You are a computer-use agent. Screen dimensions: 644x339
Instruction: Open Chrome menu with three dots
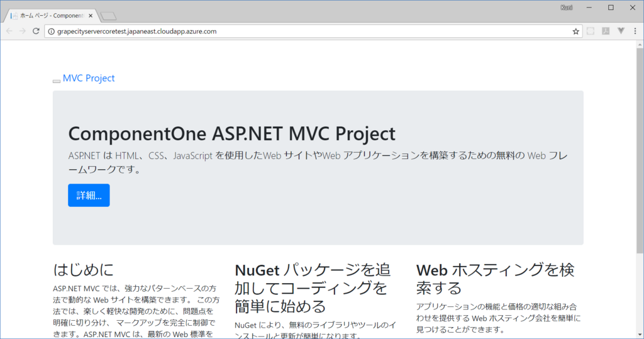[635, 31]
